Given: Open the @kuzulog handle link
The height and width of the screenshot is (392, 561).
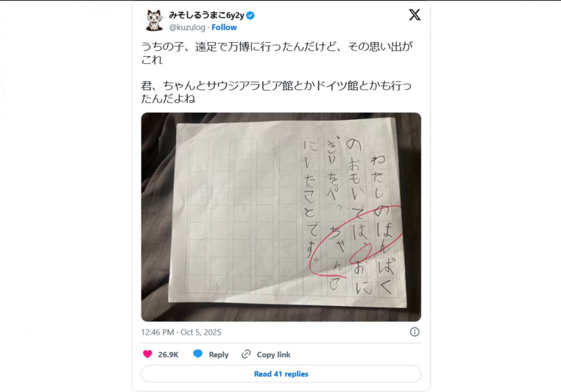Looking at the screenshot, I should click(x=187, y=27).
